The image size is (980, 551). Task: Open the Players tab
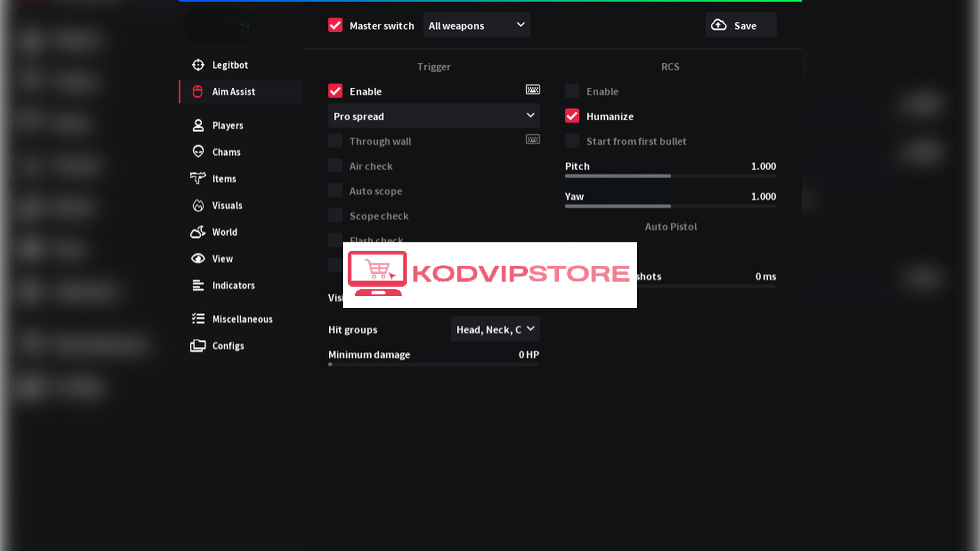tap(241, 125)
